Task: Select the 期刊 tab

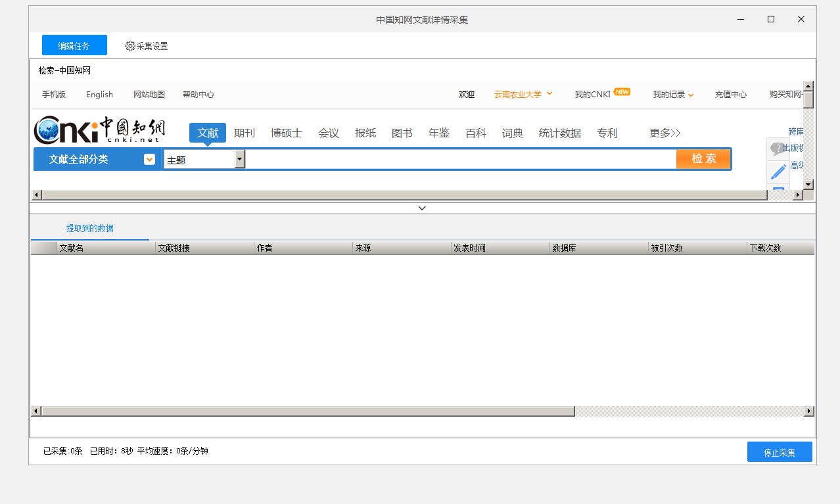Action: pos(245,133)
